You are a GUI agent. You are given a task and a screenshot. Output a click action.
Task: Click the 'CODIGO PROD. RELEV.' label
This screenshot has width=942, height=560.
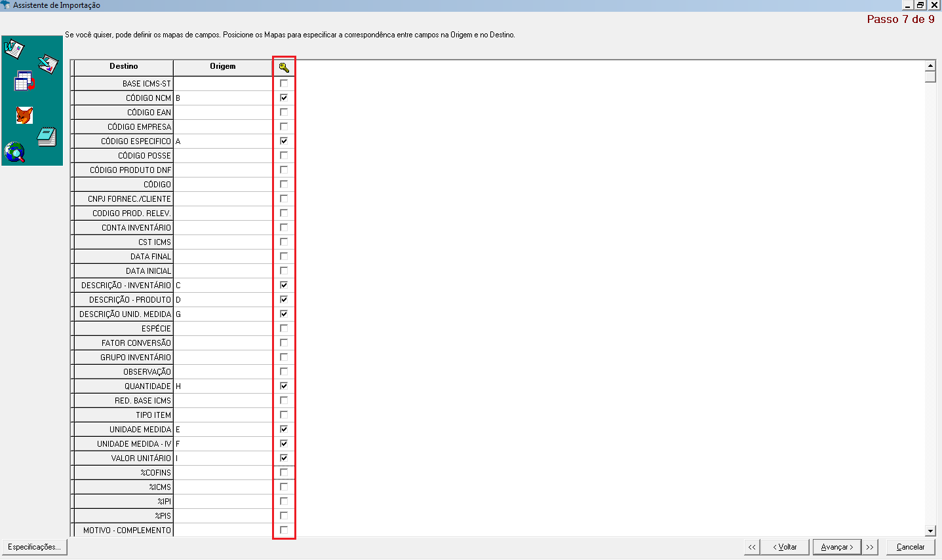pyautogui.click(x=132, y=213)
